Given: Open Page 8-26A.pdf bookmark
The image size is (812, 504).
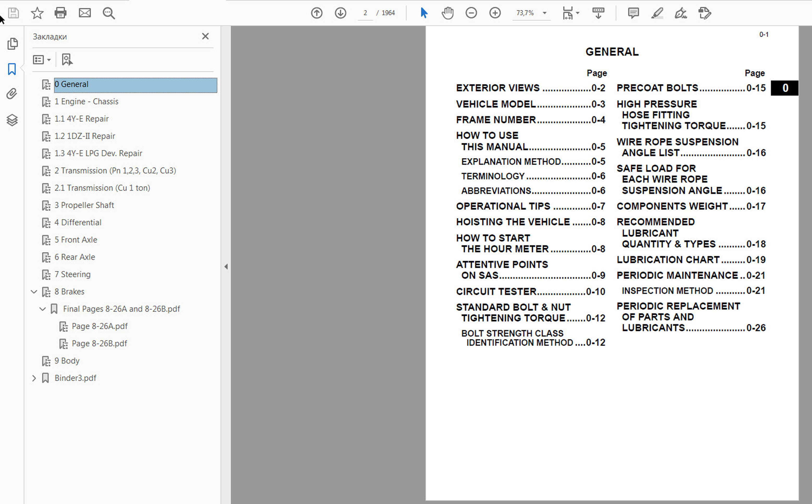Looking at the screenshot, I should click(x=99, y=326).
